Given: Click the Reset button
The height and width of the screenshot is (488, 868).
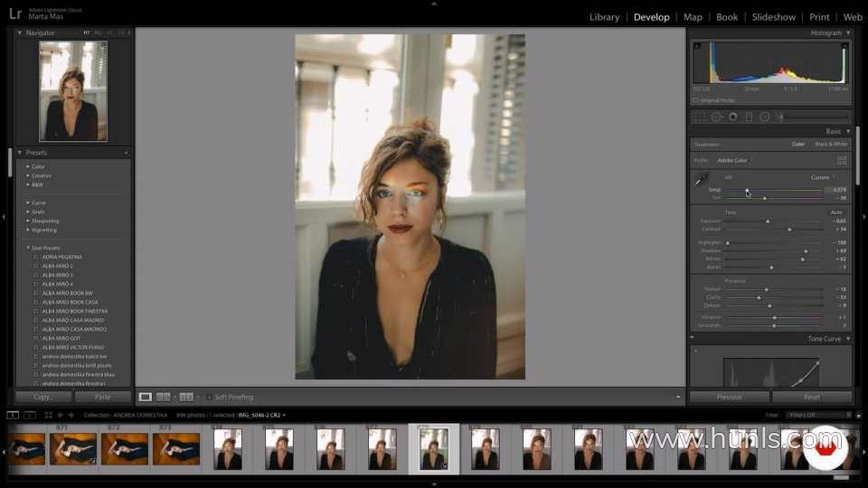Looking at the screenshot, I should 812,397.
